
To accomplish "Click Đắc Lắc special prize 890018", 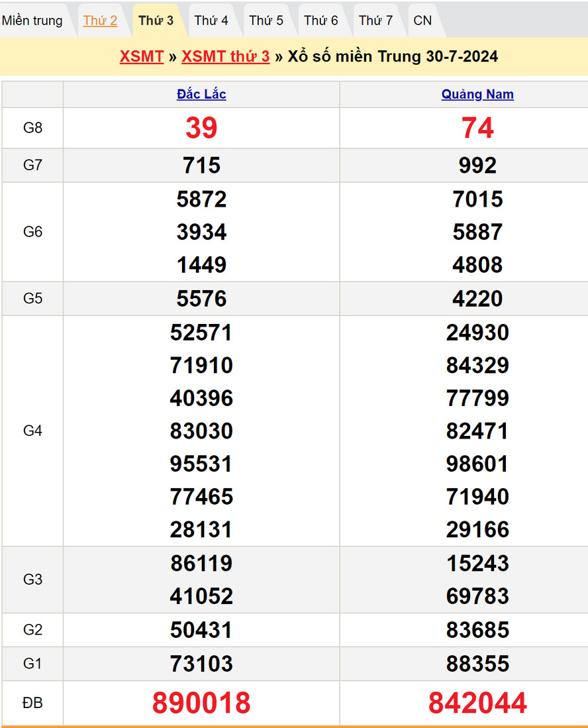I will pyautogui.click(x=201, y=703).
